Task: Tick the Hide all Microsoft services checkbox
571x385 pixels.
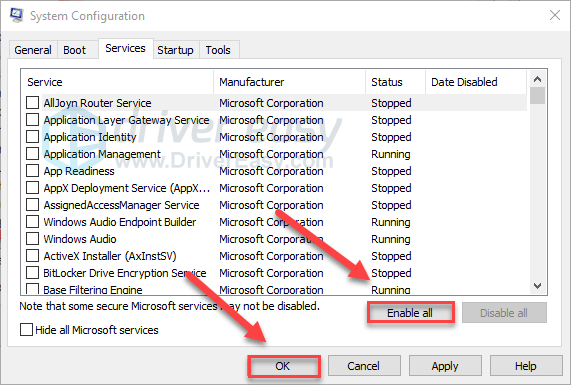Action: coord(26,330)
